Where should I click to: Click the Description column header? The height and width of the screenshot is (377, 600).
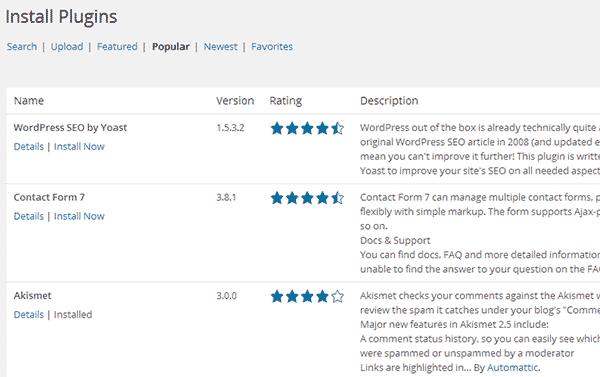coord(389,101)
